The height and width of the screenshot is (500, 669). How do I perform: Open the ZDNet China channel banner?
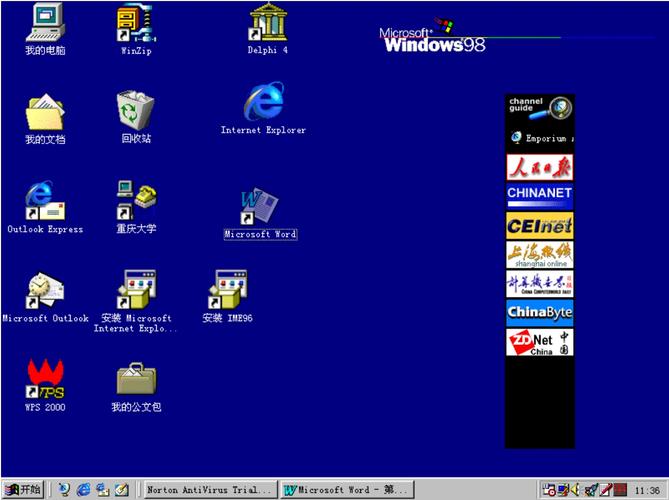[x=540, y=342]
